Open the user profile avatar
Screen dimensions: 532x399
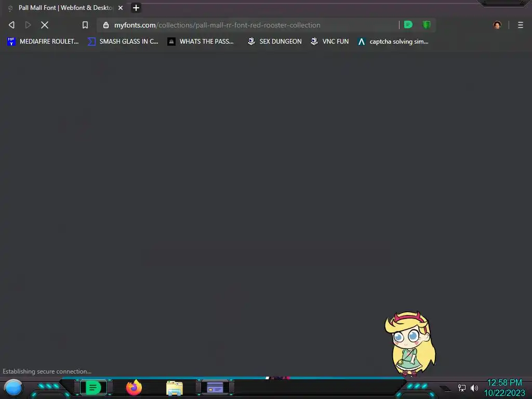coord(497,25)
